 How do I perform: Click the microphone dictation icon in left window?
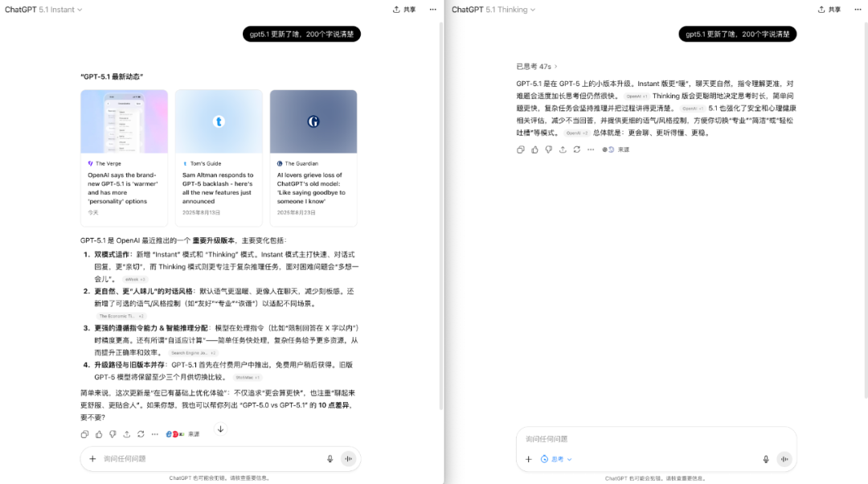pyautogui.click(x=330, y=458)
